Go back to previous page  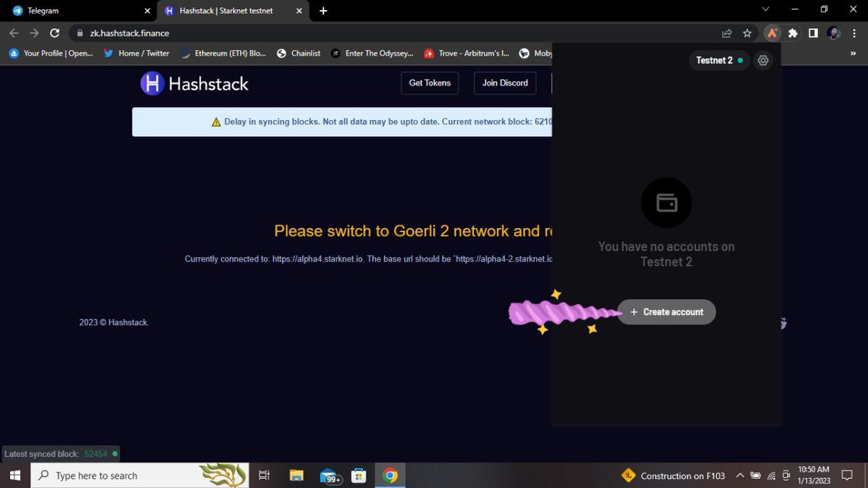(x=14, y=33)
